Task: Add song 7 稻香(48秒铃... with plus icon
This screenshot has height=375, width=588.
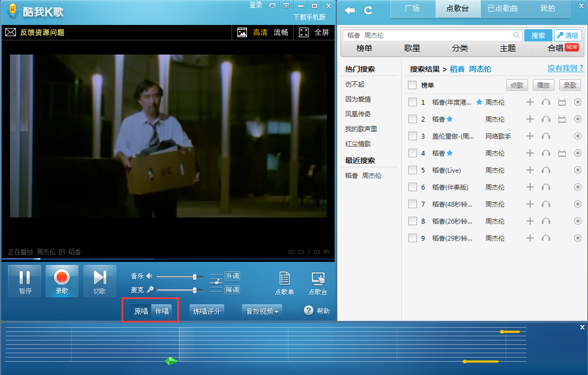Action: coord(530,204)
